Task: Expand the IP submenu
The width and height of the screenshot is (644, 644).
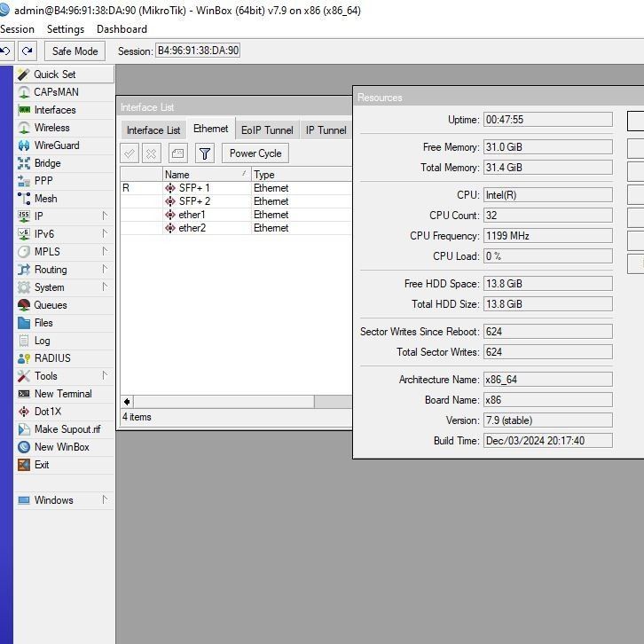Action: pyautogui.click(x=105, y=216)
